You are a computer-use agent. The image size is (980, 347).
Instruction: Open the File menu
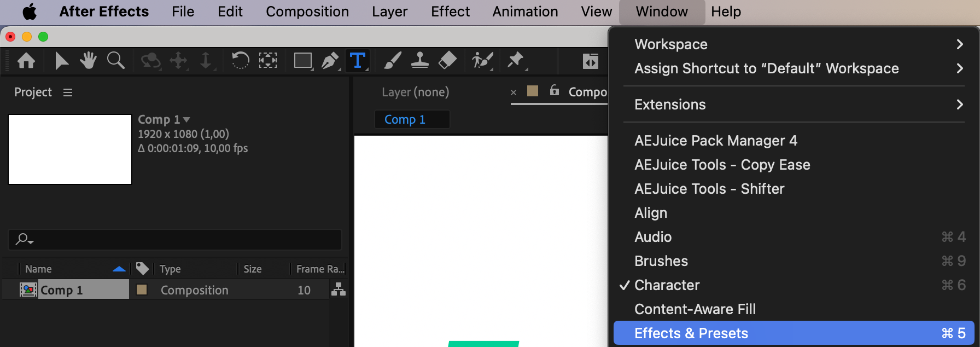pos(183,11)
